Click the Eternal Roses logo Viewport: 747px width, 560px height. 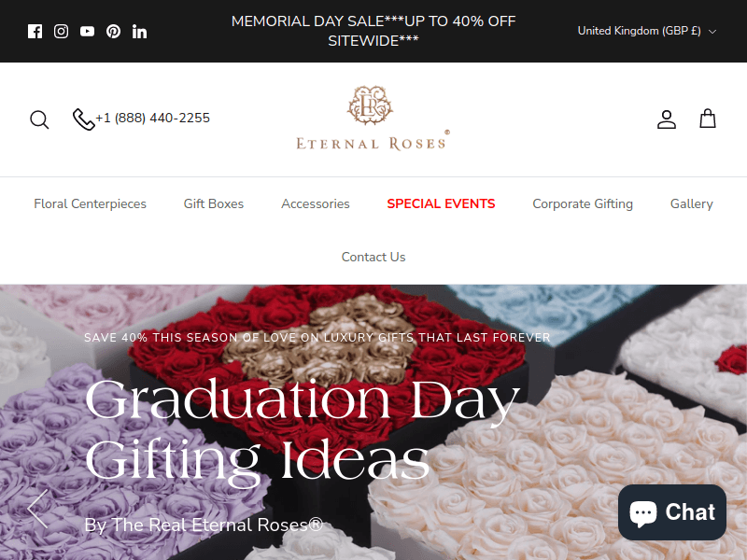(373, 119)
